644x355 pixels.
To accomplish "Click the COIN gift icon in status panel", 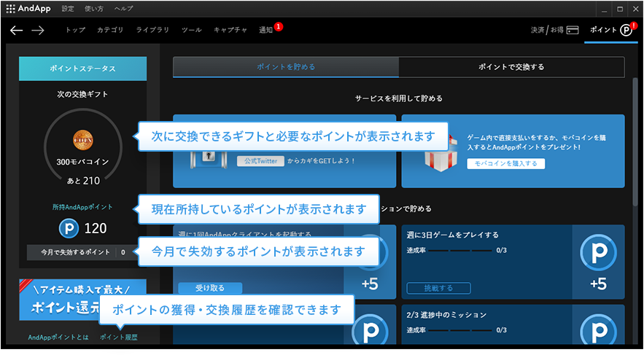I will (x=82, y=139).
